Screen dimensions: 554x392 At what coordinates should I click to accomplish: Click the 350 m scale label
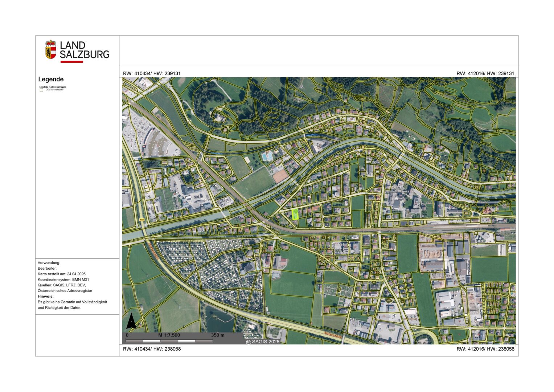218,335
